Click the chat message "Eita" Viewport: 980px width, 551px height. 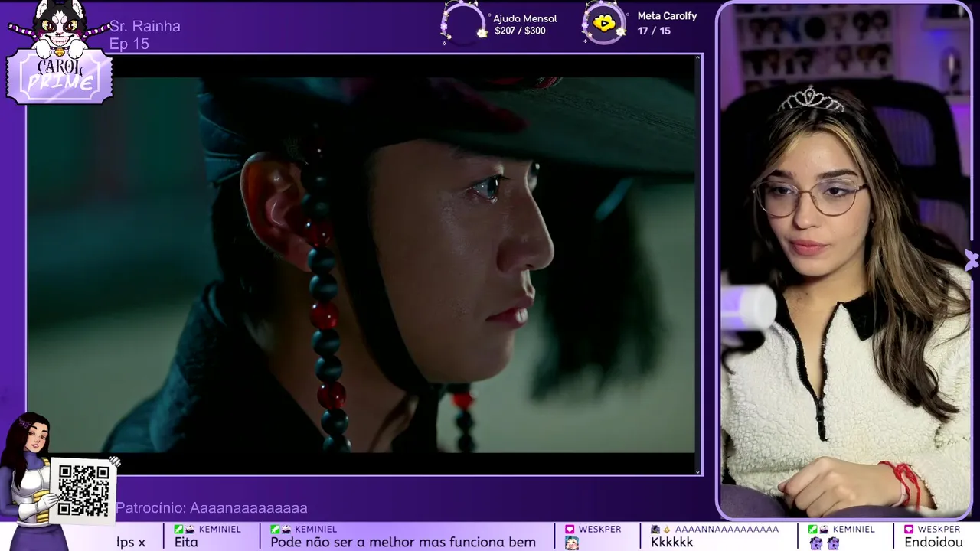[x=186, y=542]
